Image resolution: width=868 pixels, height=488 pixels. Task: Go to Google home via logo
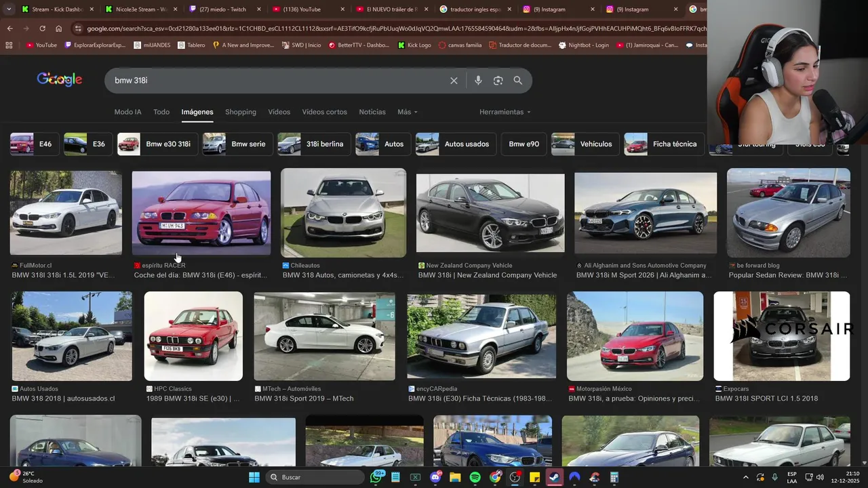pos(60,80)
